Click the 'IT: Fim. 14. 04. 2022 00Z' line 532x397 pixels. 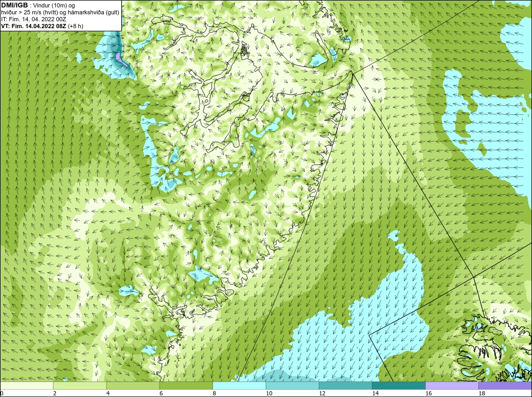point(33,19)
